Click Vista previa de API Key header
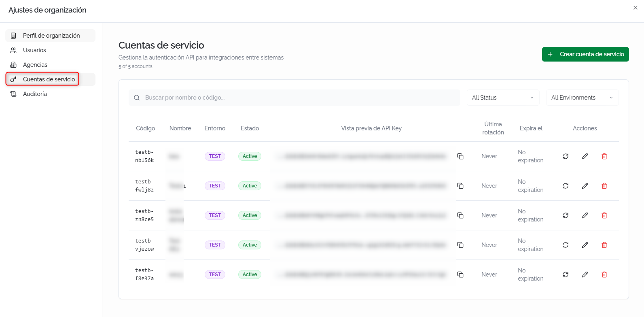Image resolution: width=644 pixels, height=317 pixels. [371, 128]
